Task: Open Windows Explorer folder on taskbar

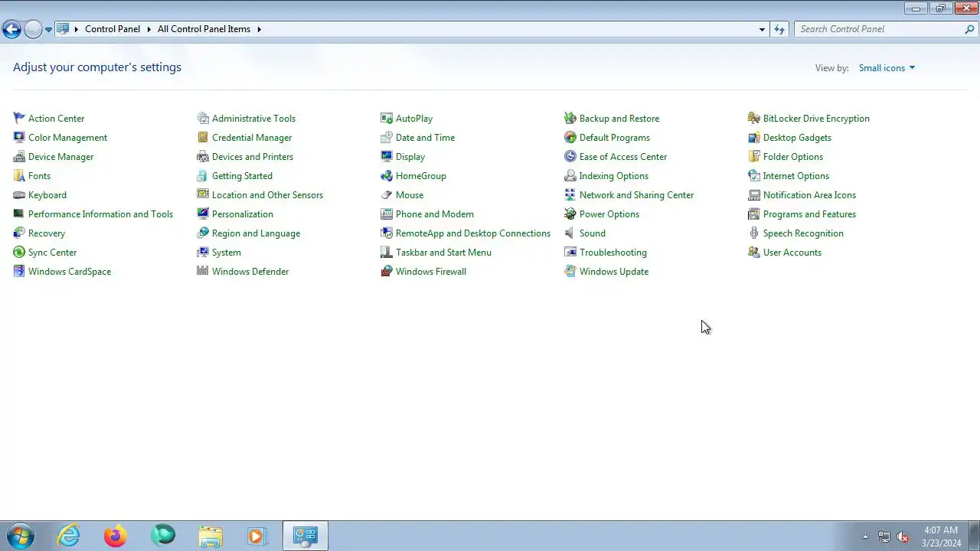Action: [210, 536]
